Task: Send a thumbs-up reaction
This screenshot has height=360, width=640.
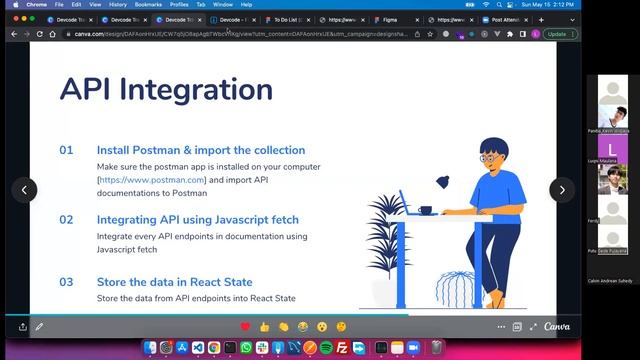Action: (264, 327)
